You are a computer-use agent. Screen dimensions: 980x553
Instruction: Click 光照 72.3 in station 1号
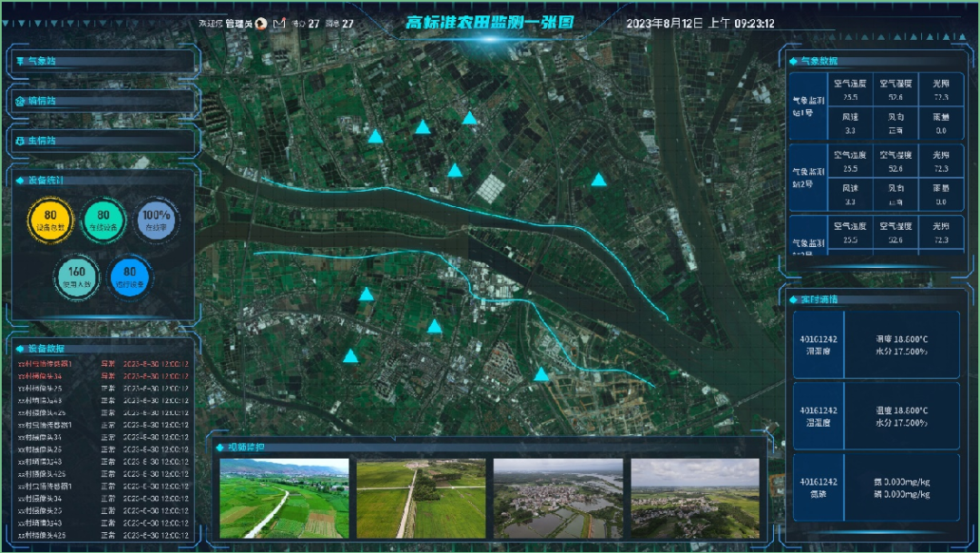[x=941, y=90]
